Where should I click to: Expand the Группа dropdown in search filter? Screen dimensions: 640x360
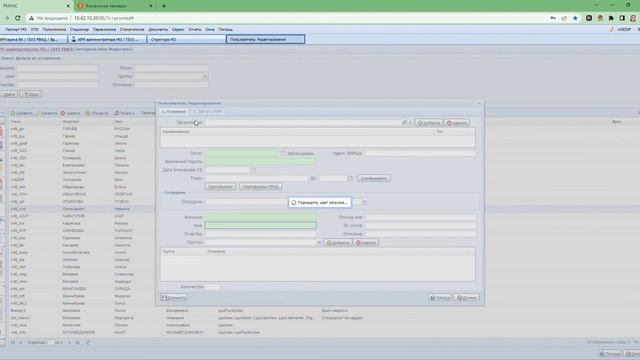pos(205,76)
